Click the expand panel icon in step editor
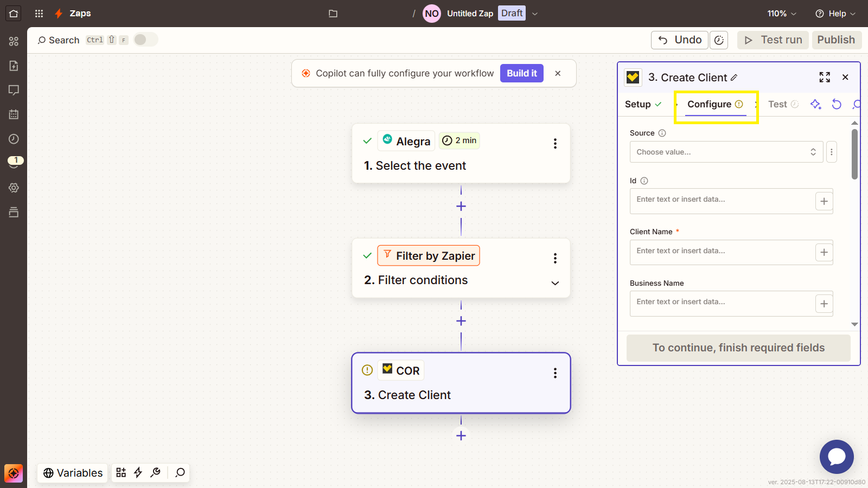 [825, 78]
